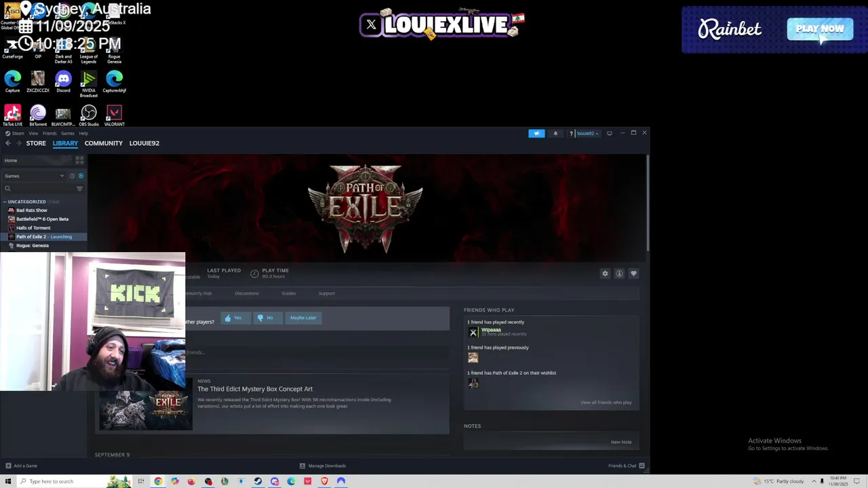868x488 pixels.
Task: Open the louuie92 account dropdown
Action: (x=587, y=133)
